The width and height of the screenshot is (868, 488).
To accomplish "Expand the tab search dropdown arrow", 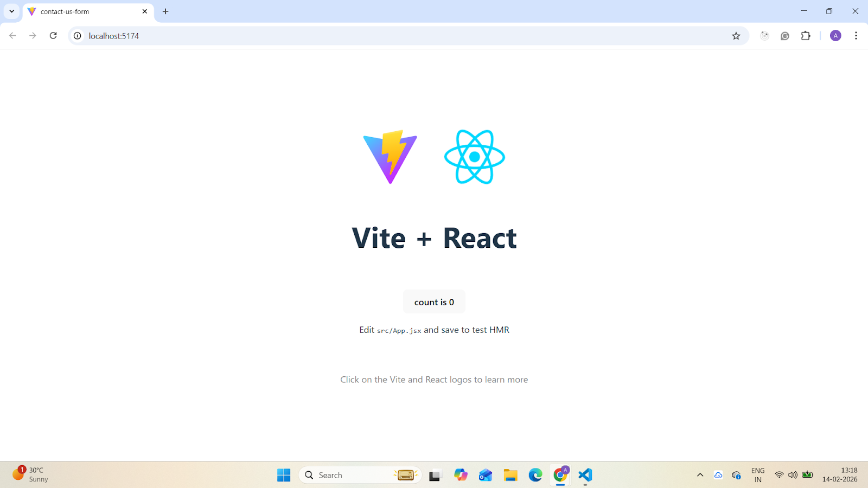I will pyautogui.click(x=11, y=11).
